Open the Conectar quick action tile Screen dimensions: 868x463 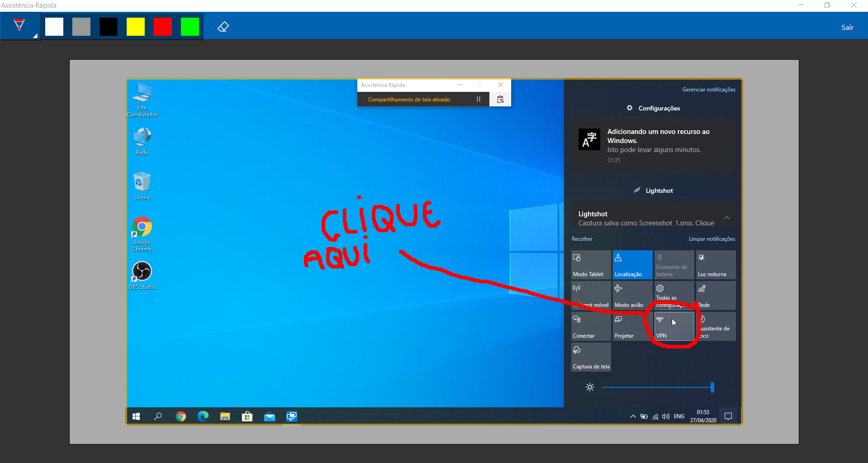coord(591,326)
